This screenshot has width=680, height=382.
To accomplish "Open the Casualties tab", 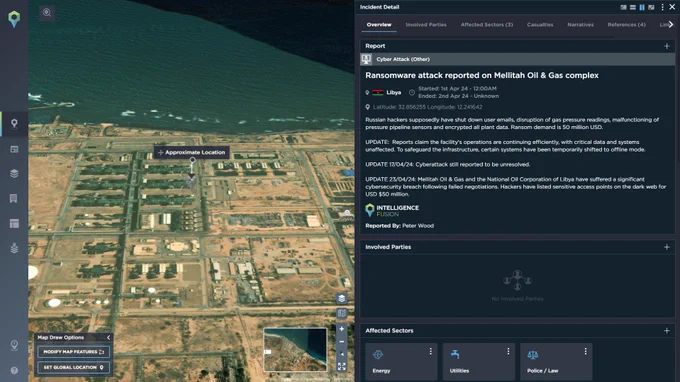I will [540, 25].
